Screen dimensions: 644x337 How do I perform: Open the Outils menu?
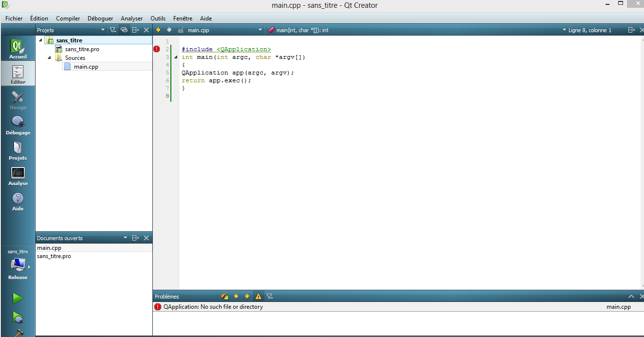[x=158, y=19]
